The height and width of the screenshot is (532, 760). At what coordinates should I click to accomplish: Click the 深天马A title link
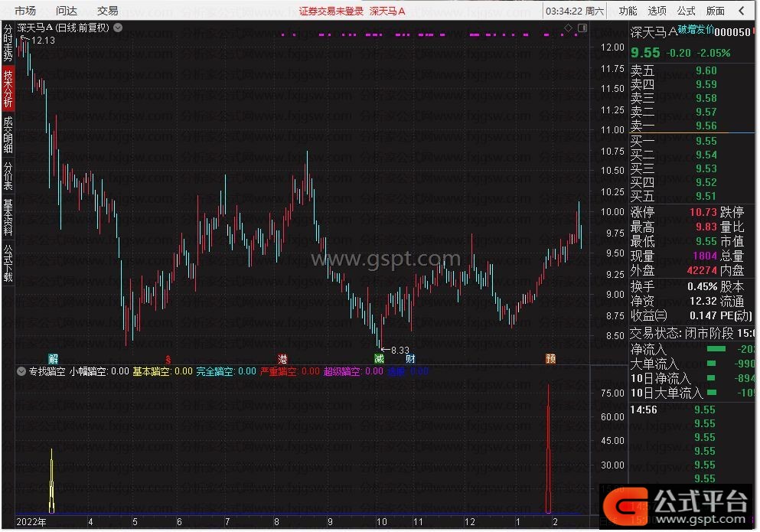click(x=387, y=11)
